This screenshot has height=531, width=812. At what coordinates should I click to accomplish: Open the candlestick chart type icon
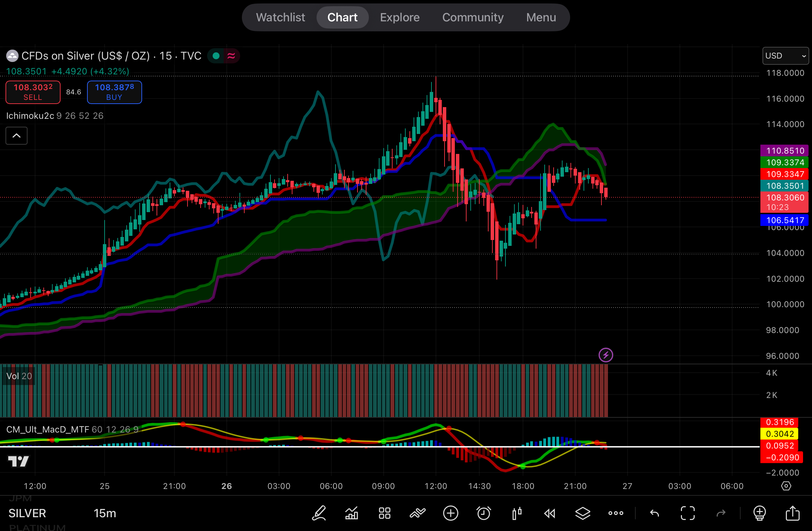(516, 513)
